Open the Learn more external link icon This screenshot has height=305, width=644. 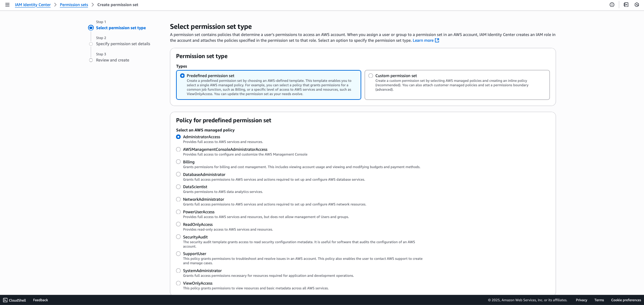[437, 40]
